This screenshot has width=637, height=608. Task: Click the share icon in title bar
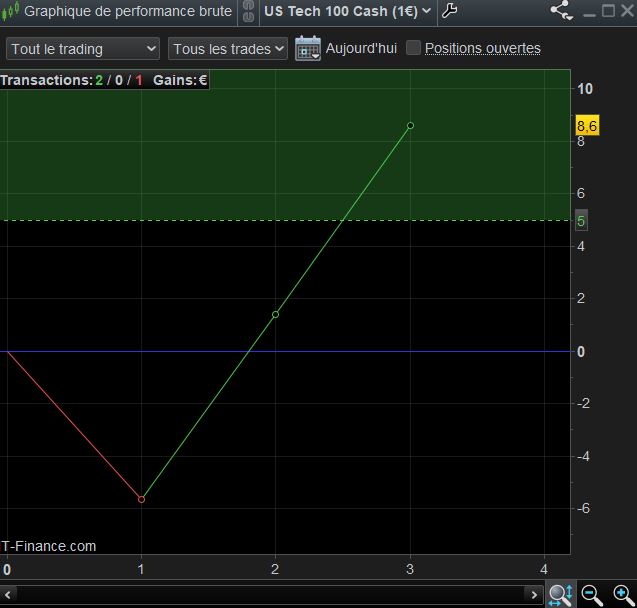[562, 10]
